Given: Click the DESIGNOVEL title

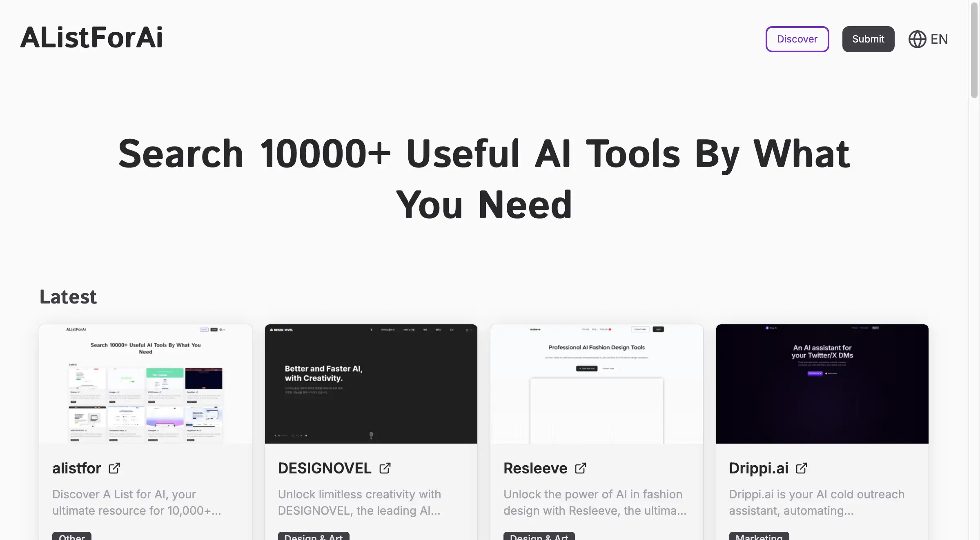Looking at the screenshot, I should tap(325, 468).
